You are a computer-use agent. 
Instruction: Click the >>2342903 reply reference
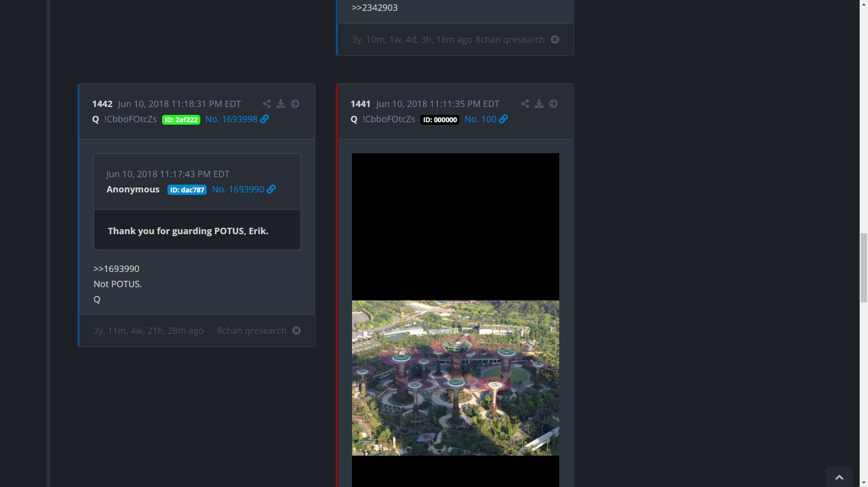pos(375,8)
